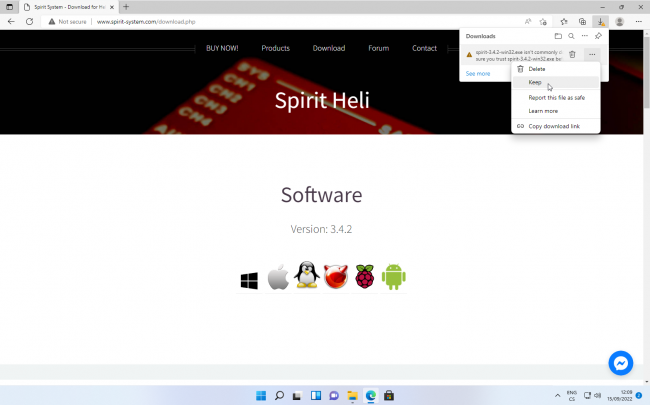Click the Windows download icon
The width and height of the screenshot is (650, 405).
(x=249, y=281)
